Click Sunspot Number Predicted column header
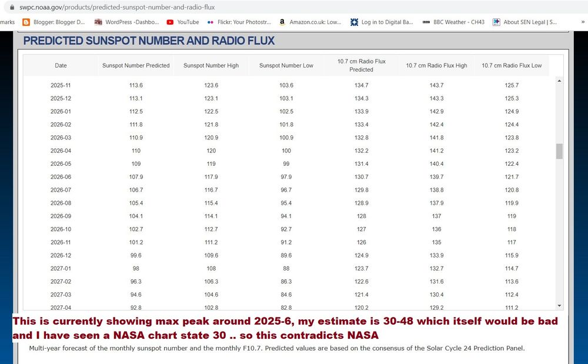 [x=136, y=65]
